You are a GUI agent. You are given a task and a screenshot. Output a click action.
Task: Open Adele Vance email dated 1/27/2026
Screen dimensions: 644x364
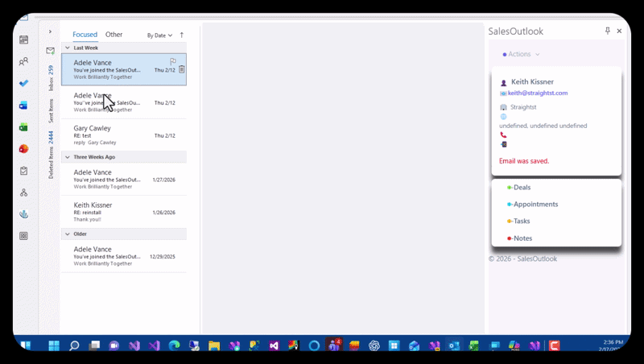coord(124,179)
